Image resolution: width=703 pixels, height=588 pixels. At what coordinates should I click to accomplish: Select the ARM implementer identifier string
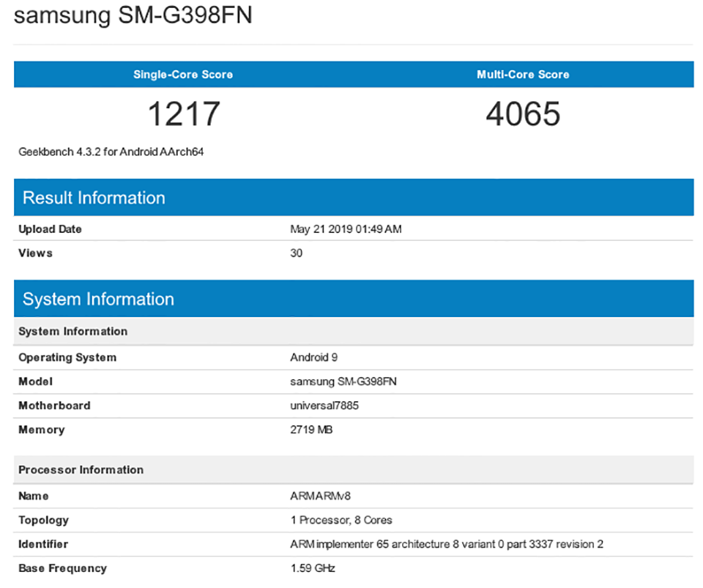447,544
